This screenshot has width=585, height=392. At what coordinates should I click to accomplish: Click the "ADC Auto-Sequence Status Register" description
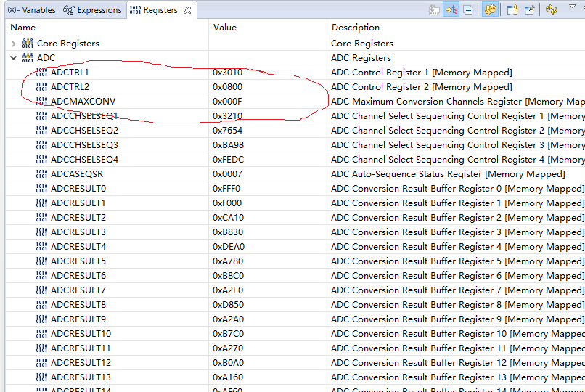[x=448, y=174]
